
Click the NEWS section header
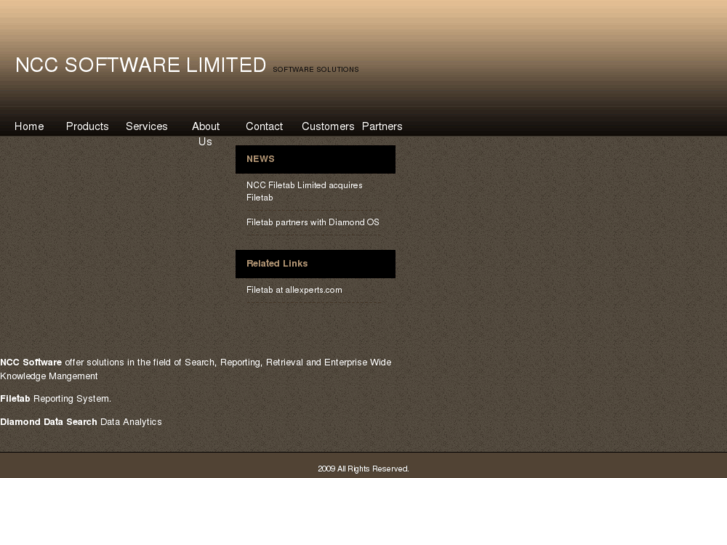point(315,159)
